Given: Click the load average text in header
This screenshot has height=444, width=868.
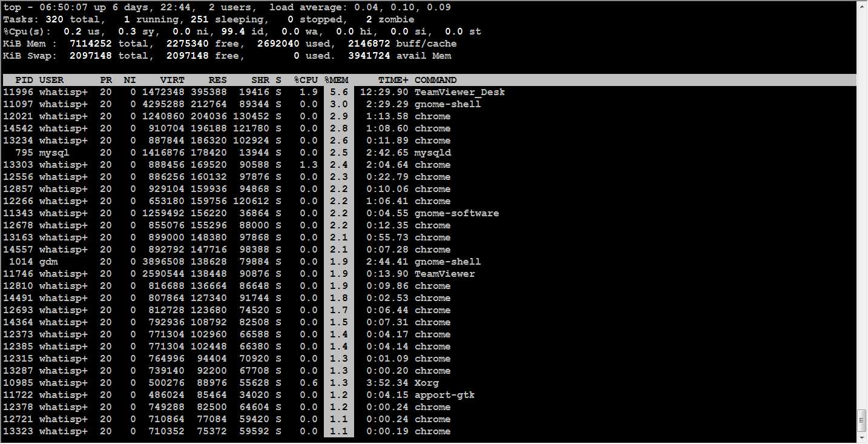Looking at the screenshot, I should tap(360, 7).
